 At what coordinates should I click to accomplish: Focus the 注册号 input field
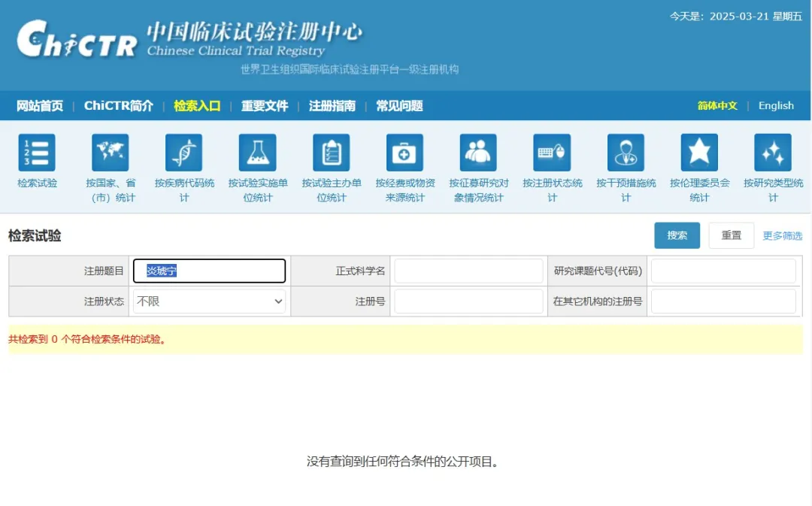pos(468,301)
